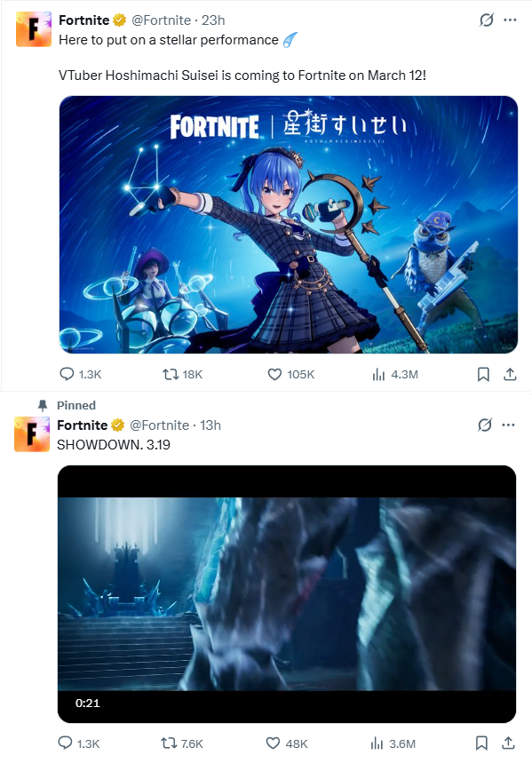
Task: Share the SHOWDOWN 3.19 post
Action: coord(508,743)
